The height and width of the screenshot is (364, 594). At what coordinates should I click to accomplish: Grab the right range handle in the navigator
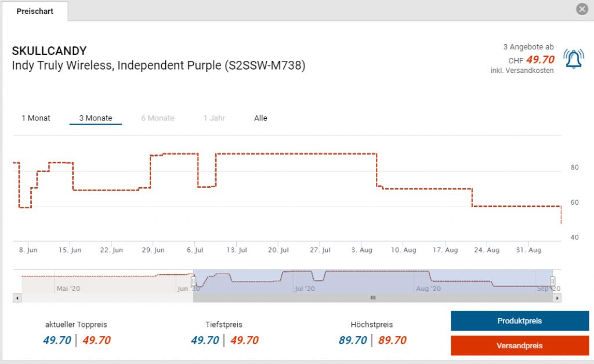552,281
